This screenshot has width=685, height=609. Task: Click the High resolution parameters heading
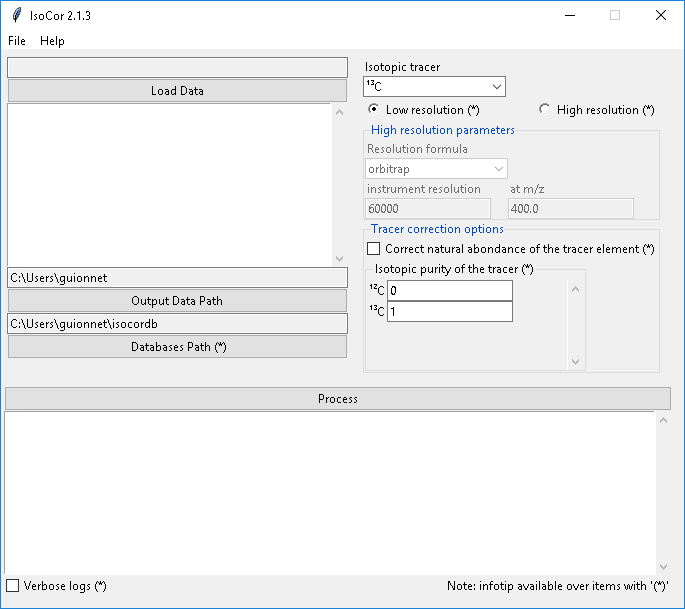[x=443, y=130]
